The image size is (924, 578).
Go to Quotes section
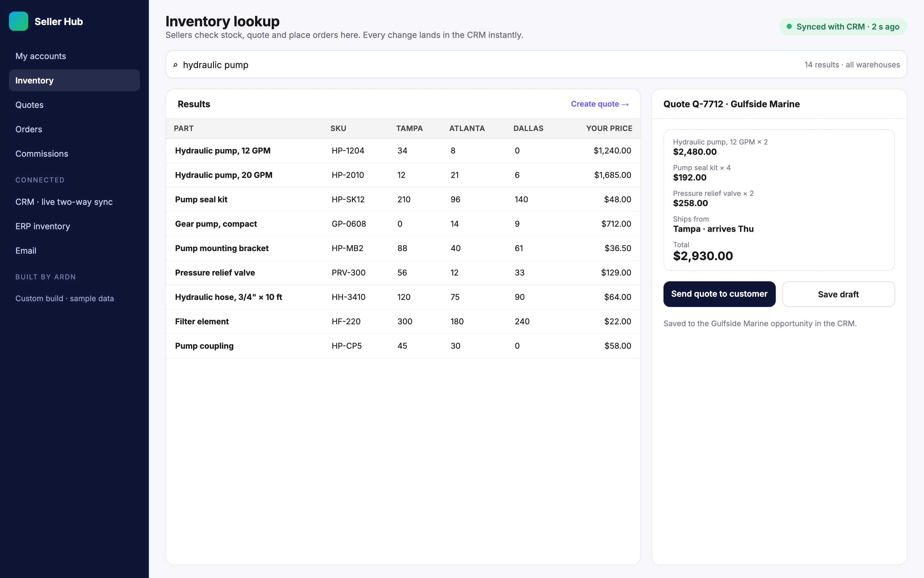coord(74,105)
